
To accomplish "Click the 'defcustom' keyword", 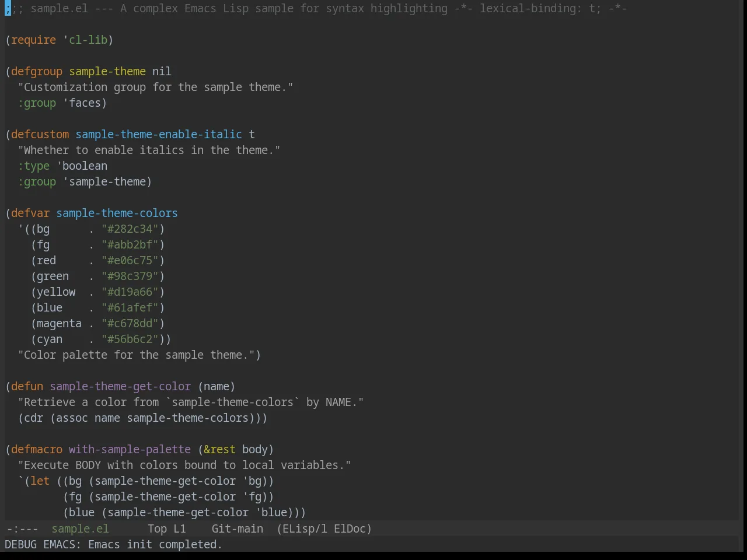I will pyautogui.click(x=40, y=134).
